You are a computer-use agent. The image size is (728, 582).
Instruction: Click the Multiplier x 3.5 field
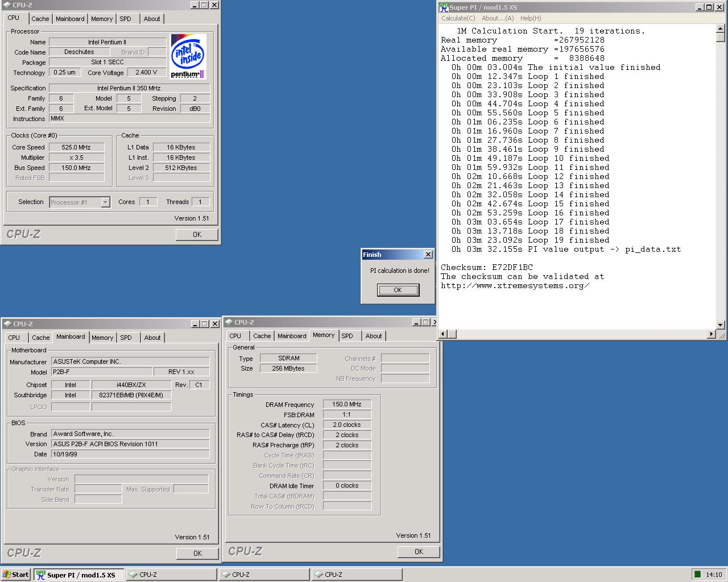point(76,157)
